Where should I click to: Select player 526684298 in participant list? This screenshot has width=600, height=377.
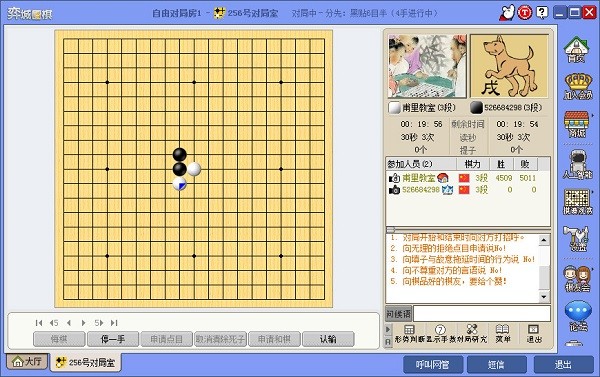[468, 190]
